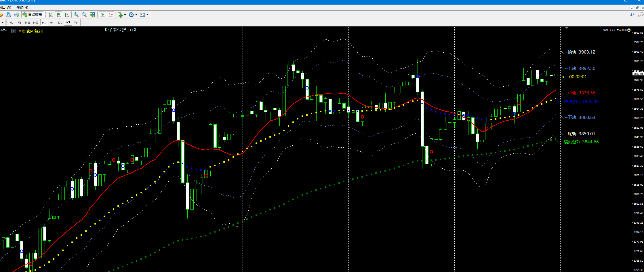Select the M5 timeframe
644x272 pixels.
[20, 22]
